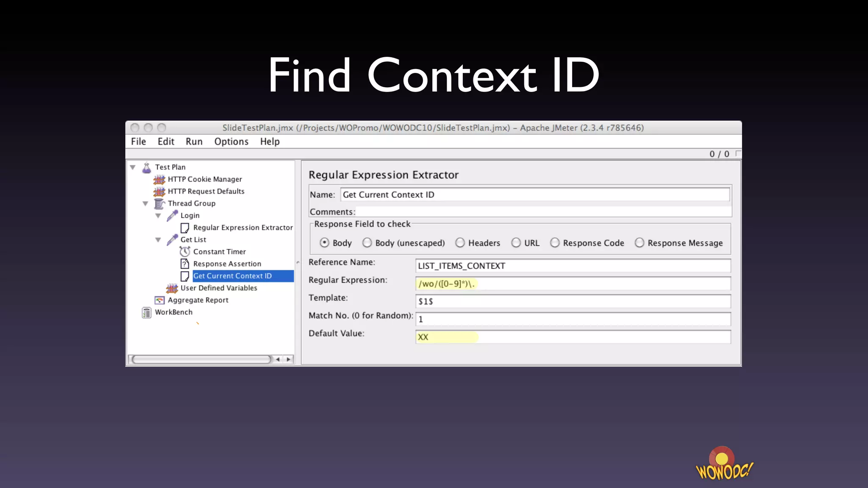Click the HTTP Request Defaults icon
The image size is (868, 488).
[159, 191]
